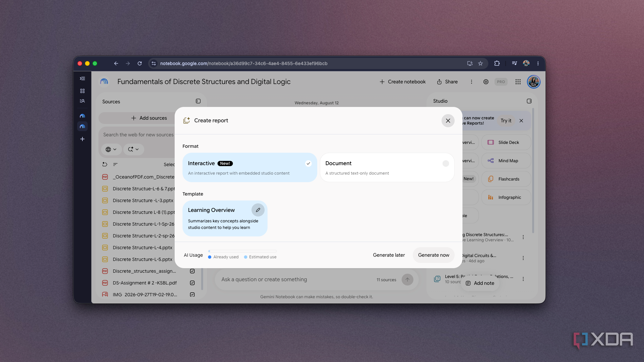
Task: Click Add sources button
Action: pyautogui.click(x=149, y=118)
